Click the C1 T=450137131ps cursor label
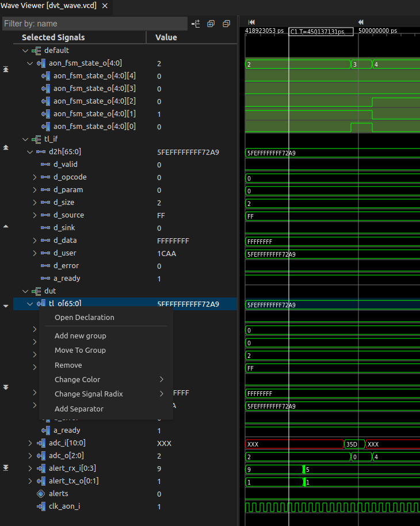 [x=321, y=32]
